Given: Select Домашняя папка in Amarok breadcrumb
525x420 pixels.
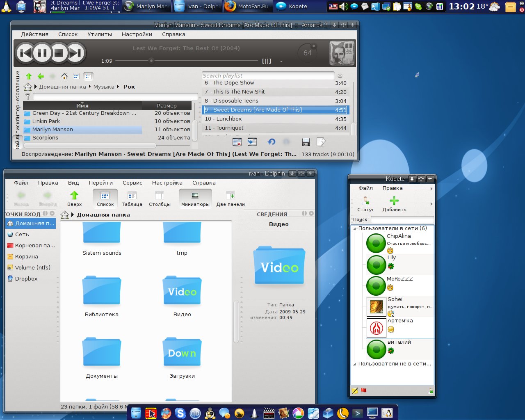Looking at the screenshot, I should (62, 87).
